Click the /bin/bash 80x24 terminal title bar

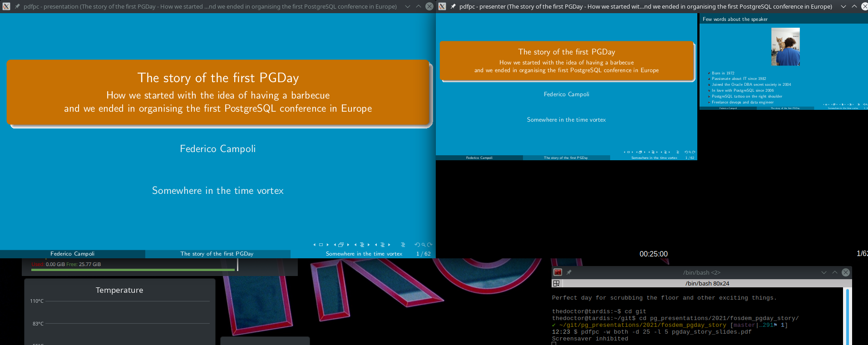click(x=707, y=283)
